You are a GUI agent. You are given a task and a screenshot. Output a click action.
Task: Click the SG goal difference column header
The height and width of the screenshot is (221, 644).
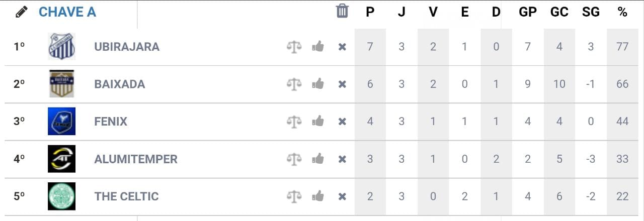[591, 12]
